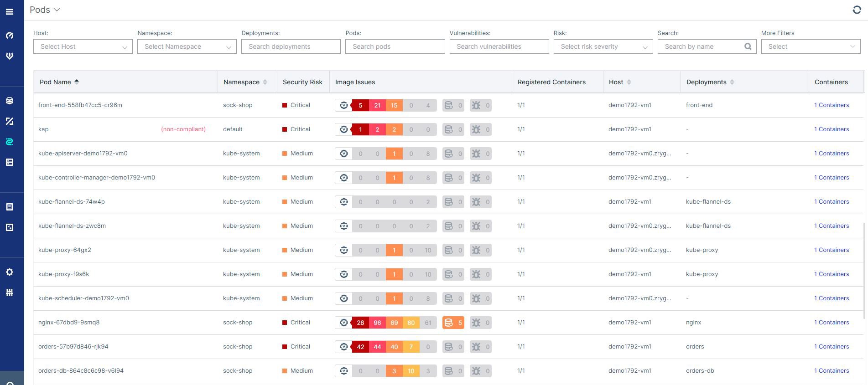Open the stacked layers sidebar icon
868x385 pixels.
coord(9,101)
